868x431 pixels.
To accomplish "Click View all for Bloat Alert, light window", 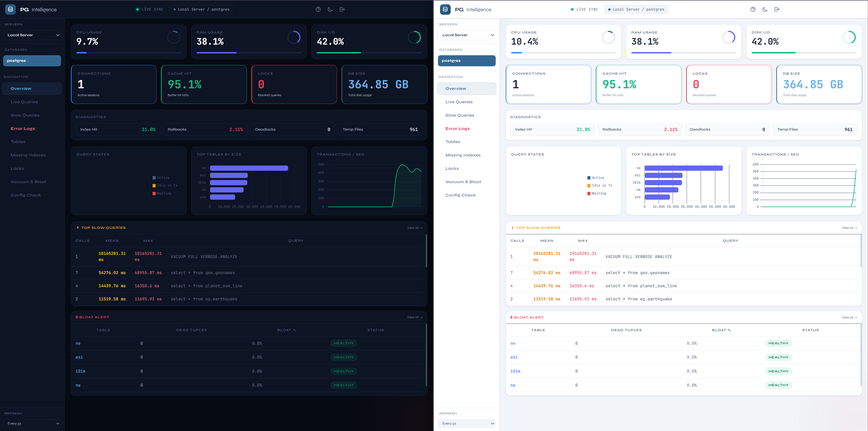I will pos(849,318).
